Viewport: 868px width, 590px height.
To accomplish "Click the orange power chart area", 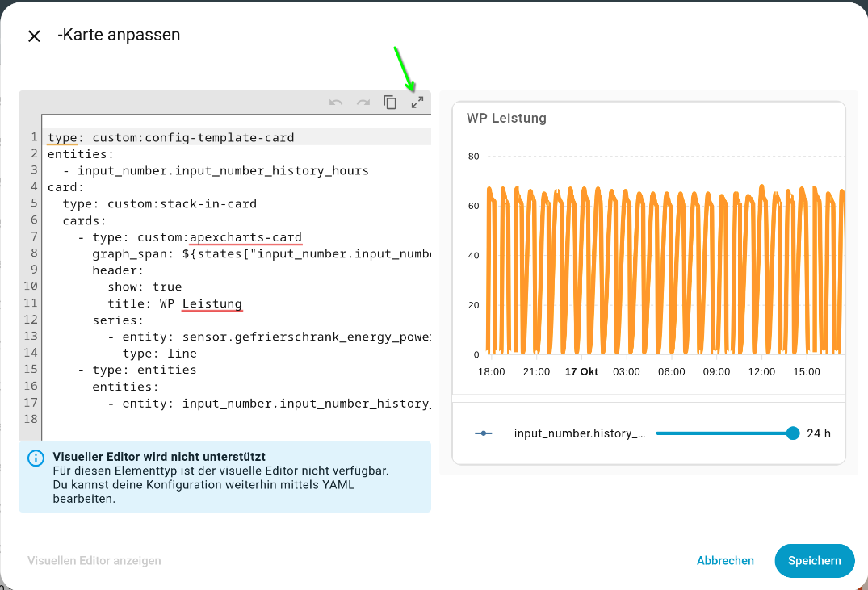I will [665, 270].
